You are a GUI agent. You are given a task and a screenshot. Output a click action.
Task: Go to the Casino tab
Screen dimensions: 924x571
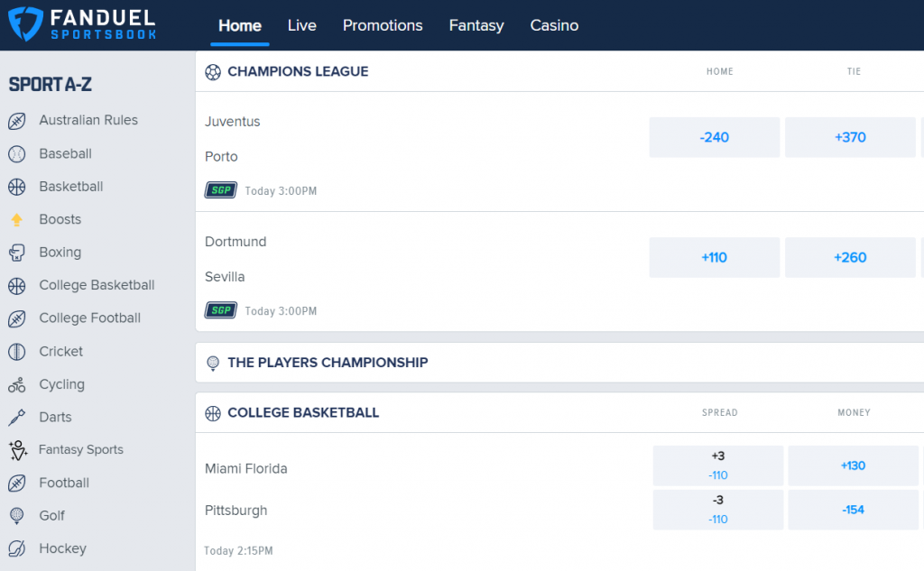click(x=554, y=25)
